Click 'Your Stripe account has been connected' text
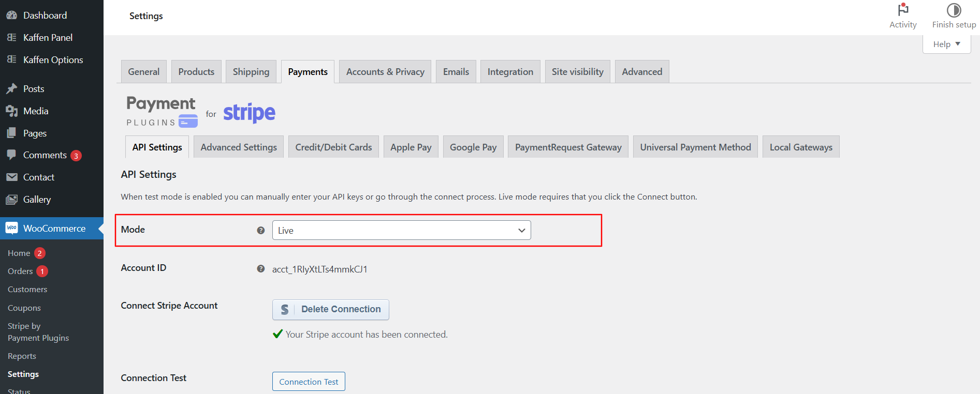980x394 pixels. click(x=367, y=335)
